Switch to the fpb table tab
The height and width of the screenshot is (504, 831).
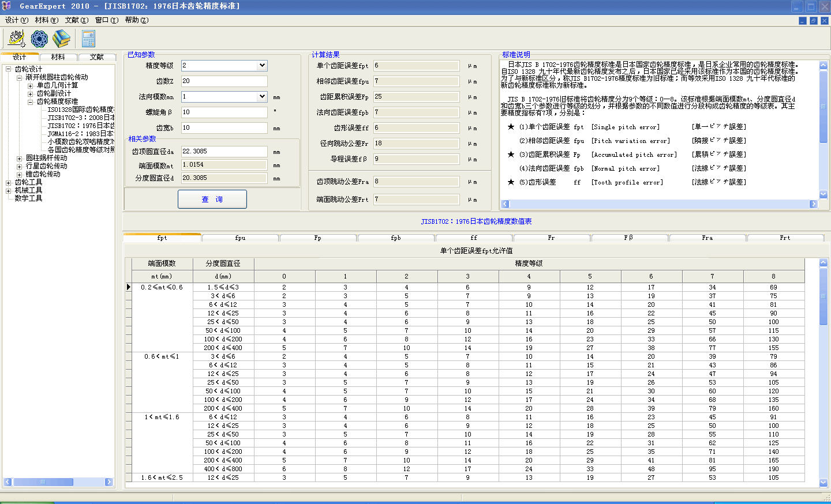[396, 238]
